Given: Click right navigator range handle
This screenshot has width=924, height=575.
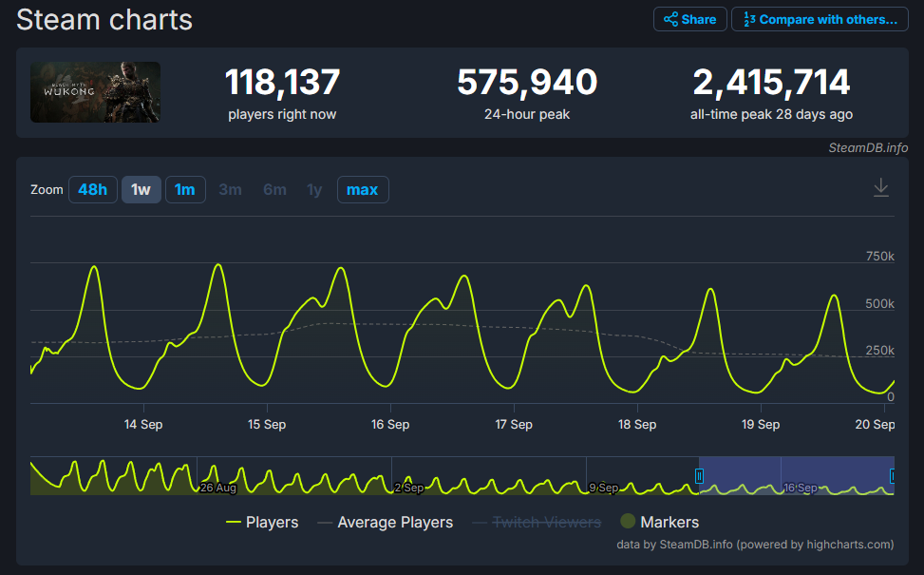Looking at the screenshot, I should [893, 476].
